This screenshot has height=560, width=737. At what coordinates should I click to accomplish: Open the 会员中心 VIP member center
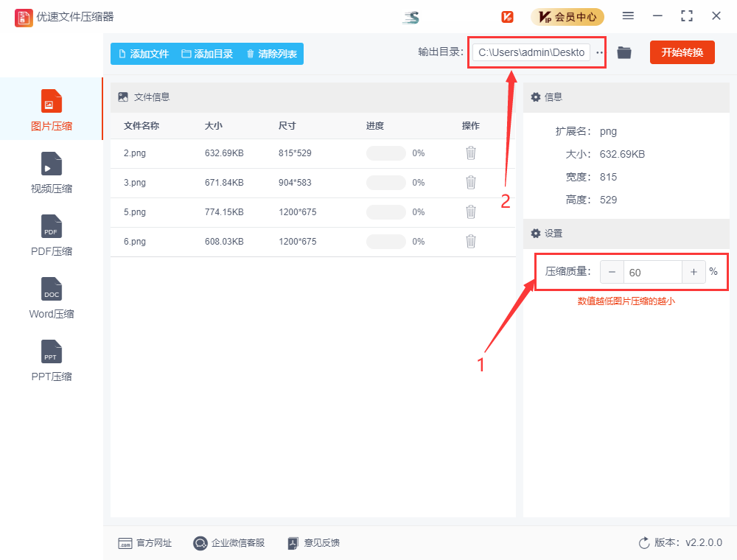point(567,17)
